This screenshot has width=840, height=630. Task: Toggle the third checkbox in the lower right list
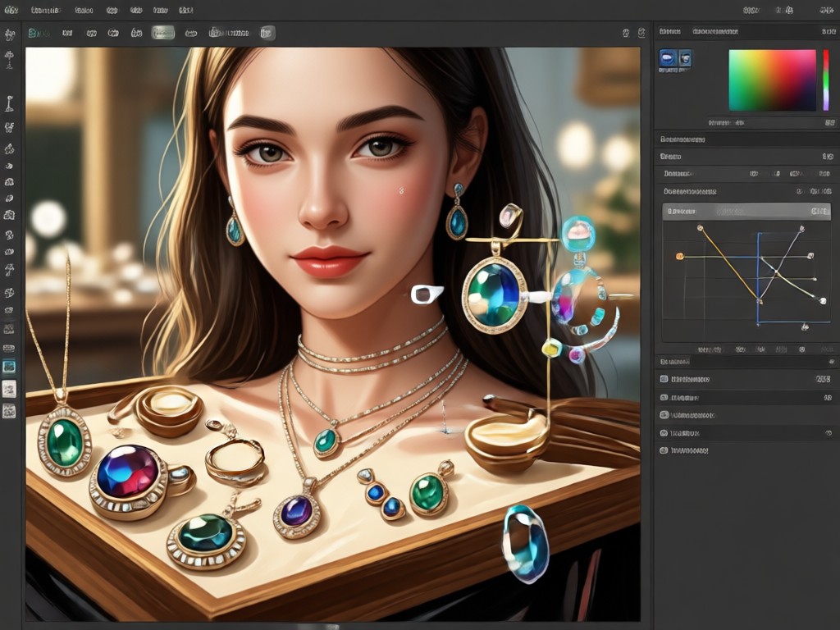point(664,415)
